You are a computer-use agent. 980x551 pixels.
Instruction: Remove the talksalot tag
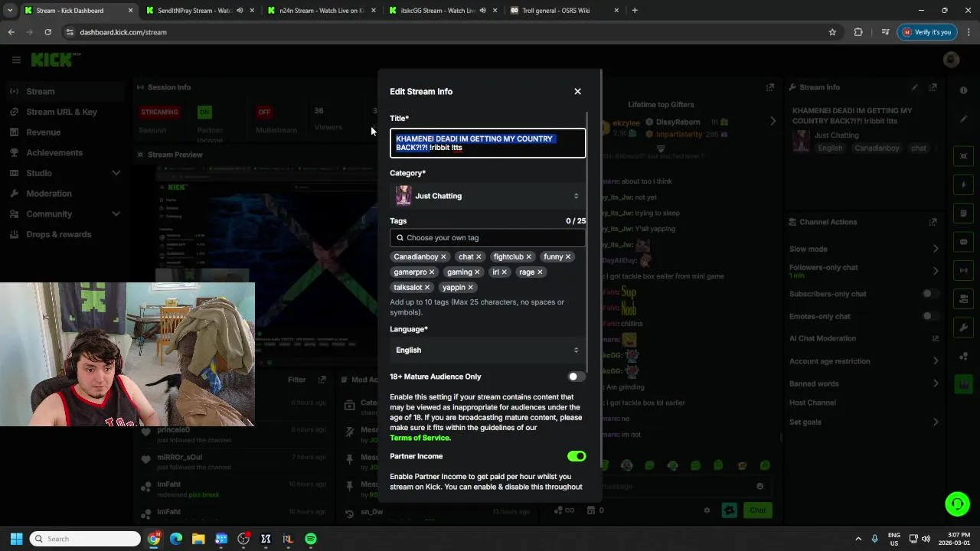pyautogui.click(x=427, y=288)
